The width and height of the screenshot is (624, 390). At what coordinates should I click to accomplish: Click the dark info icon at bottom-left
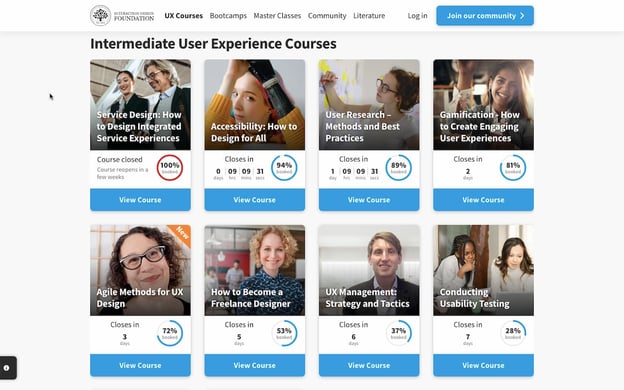click(7, 368)
